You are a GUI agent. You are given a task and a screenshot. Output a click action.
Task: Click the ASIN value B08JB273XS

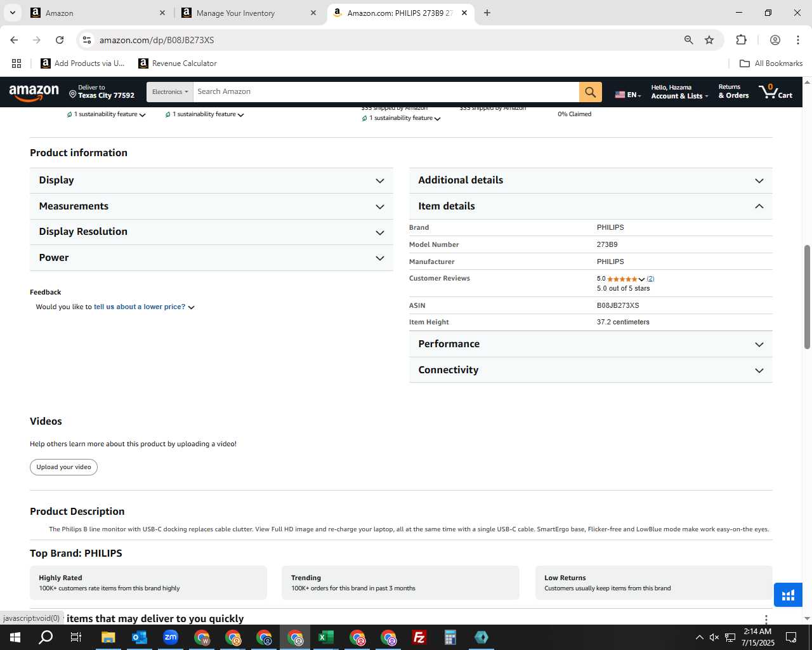tap(617, 305)
